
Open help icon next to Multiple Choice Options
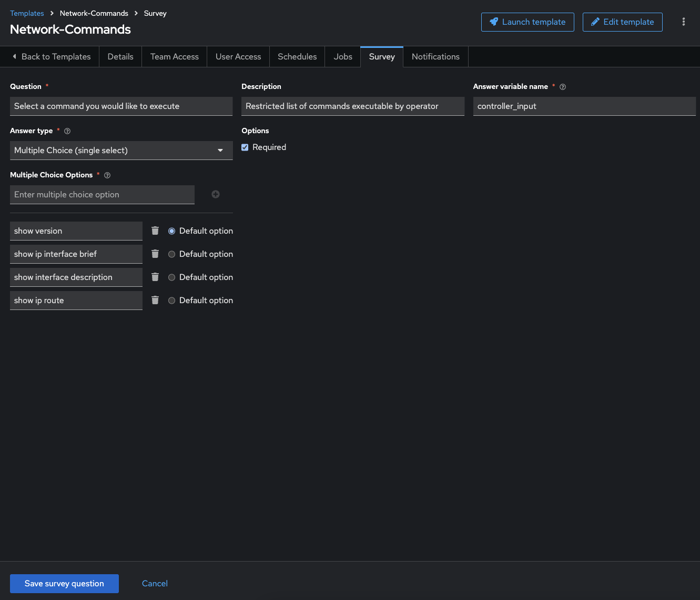coord(107,175)
